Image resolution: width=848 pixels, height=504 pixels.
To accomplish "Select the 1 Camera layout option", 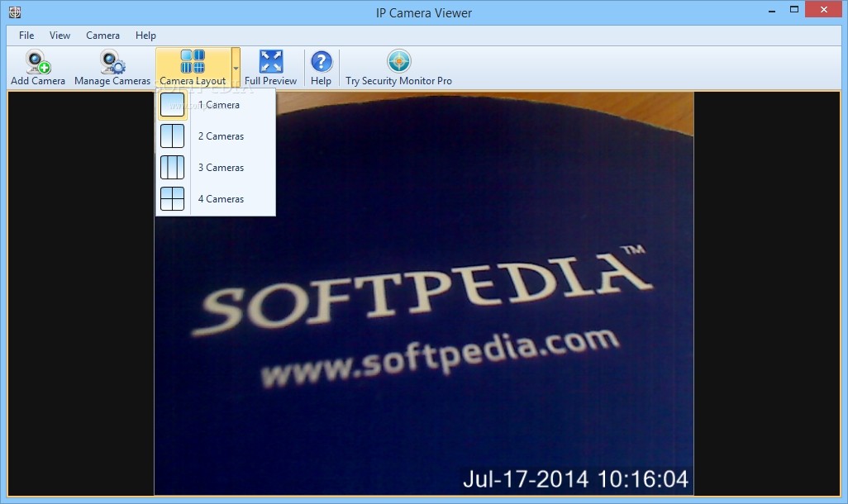I will click(x=216, y=105).
